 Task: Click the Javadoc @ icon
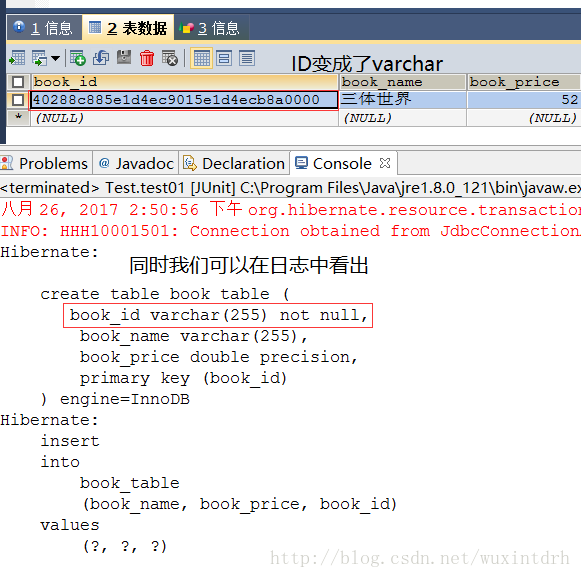(104, 163)
